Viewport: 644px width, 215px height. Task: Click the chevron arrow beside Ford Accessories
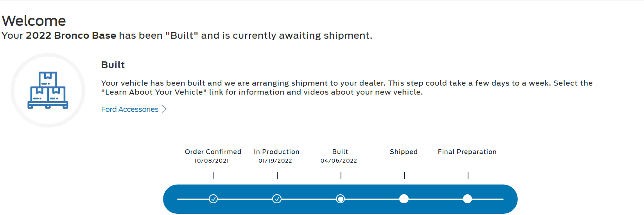[x=164, y=109]
